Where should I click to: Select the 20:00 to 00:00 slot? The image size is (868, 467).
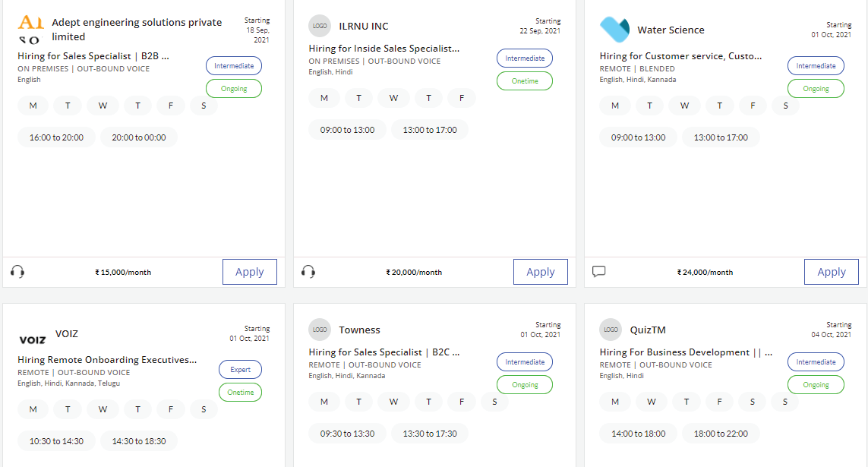pyautogui.click(x=139, y=137)
